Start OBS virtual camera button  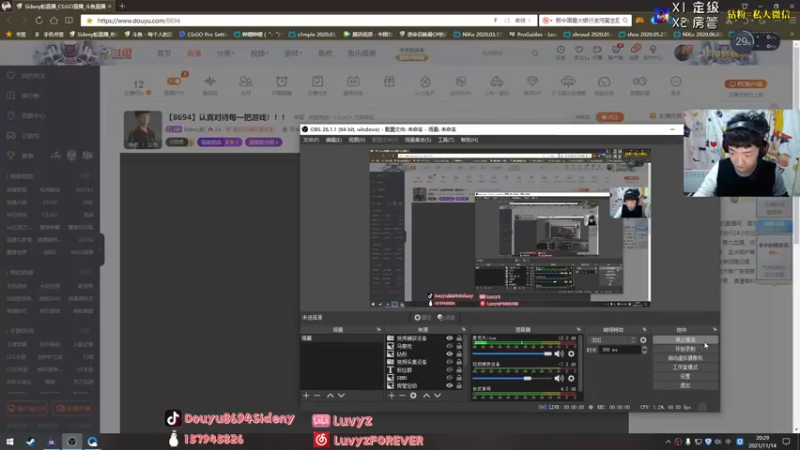[685, 358]
